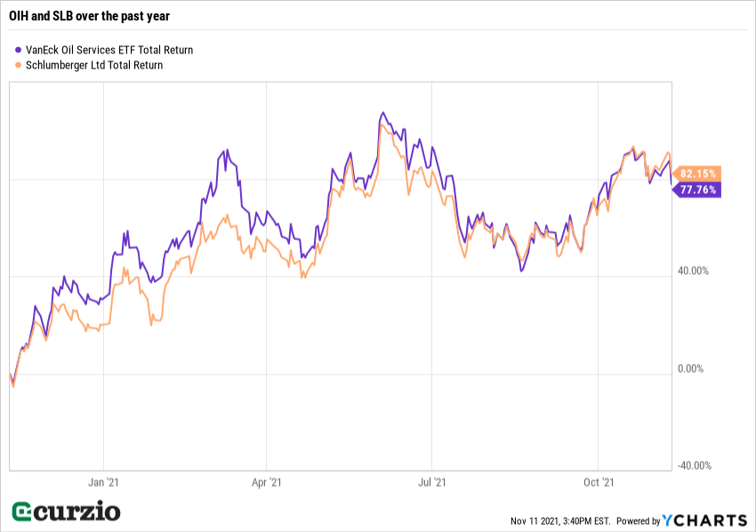Click the orange Schlumberger legend dot
The image size is (756, 532).
click(x=19, y=65)
